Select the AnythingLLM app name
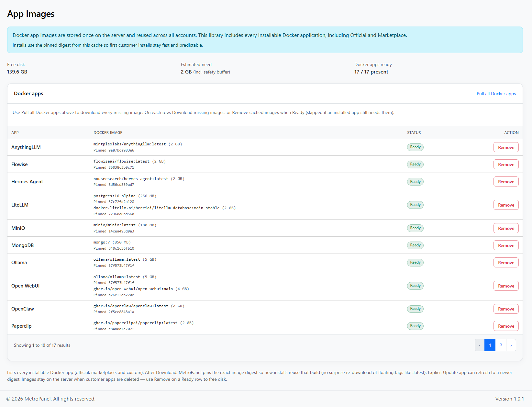This screenshot has height=407, width=532. 26,147
